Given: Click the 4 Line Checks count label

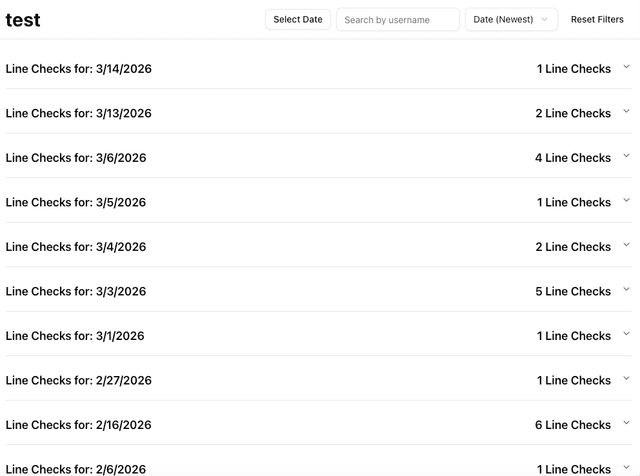Looking at the screenshot, I should click(572, 158).
